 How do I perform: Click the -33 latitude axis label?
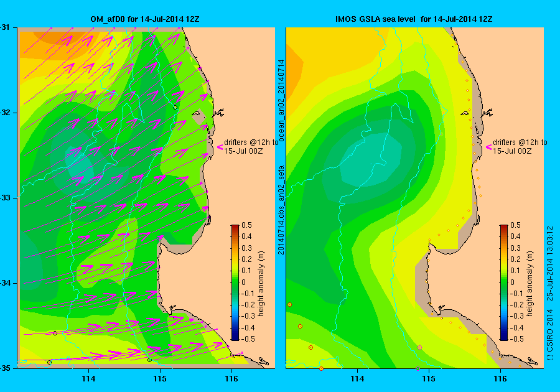pos(4,198)
